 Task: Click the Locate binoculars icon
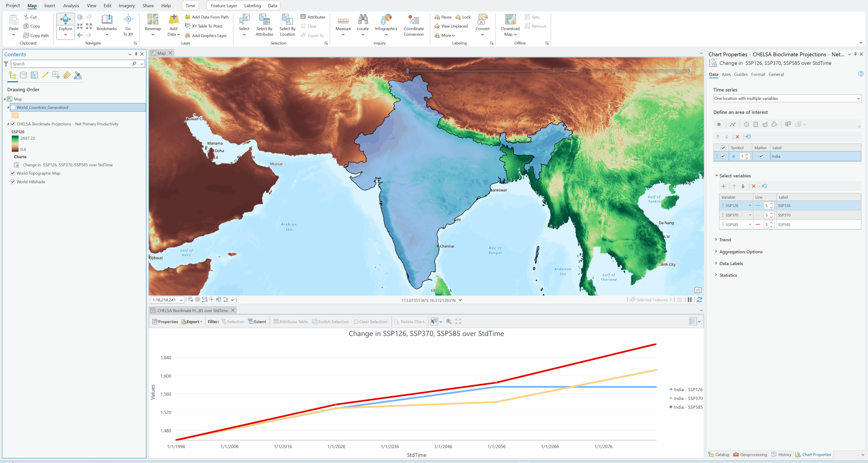coord(362,20)
